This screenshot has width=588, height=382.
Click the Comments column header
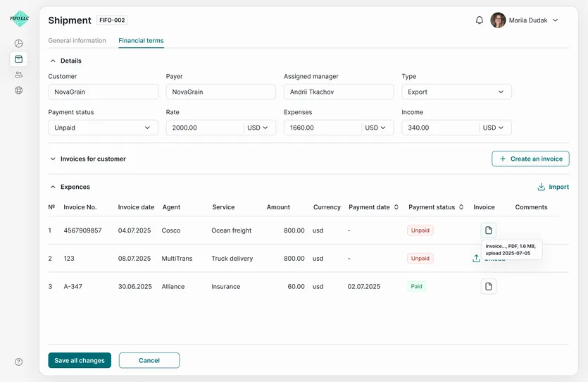tap(531, 207)
